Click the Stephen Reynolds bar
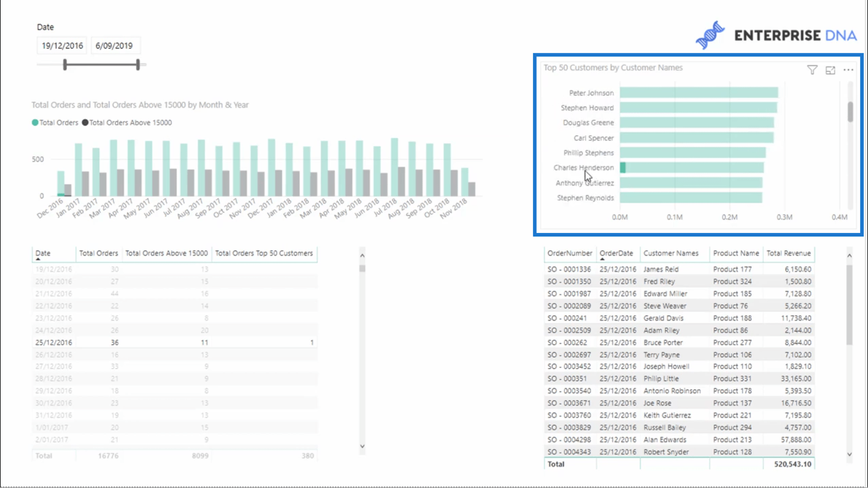This screenshot has width=868, height=488. click(x=691, y=198)
